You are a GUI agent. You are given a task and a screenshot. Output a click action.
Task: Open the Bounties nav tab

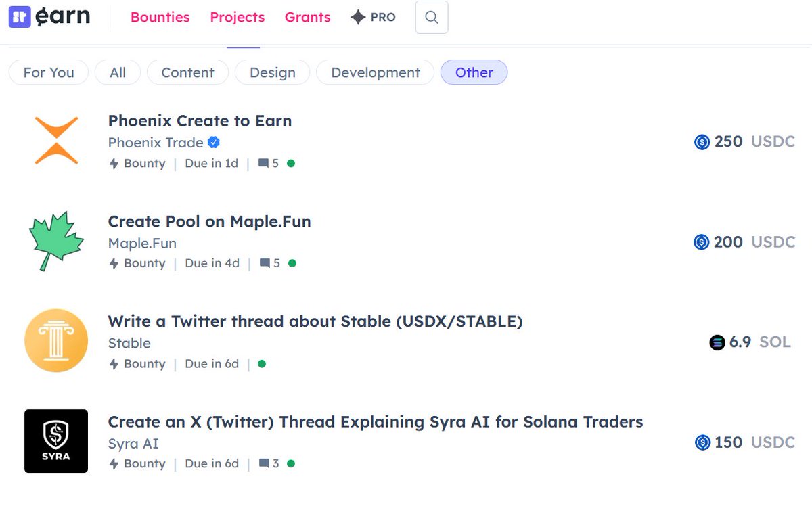pos(160,18)
